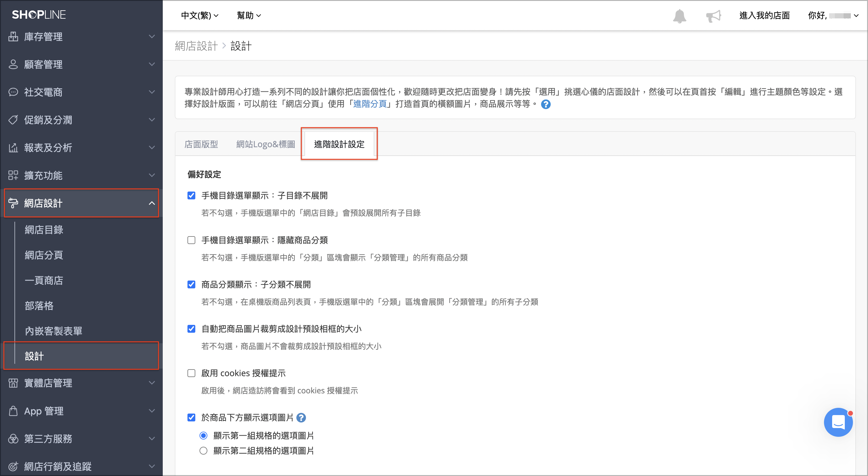The image size is (868, 476).
Task: Click the 實體店管理 storefront icon
Action: coord(13,383)
